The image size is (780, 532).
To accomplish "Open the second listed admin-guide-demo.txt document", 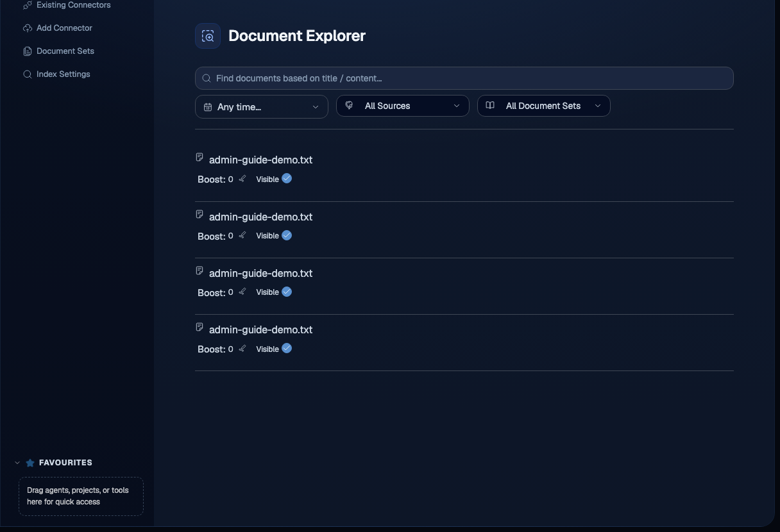I will coord(260,217).
